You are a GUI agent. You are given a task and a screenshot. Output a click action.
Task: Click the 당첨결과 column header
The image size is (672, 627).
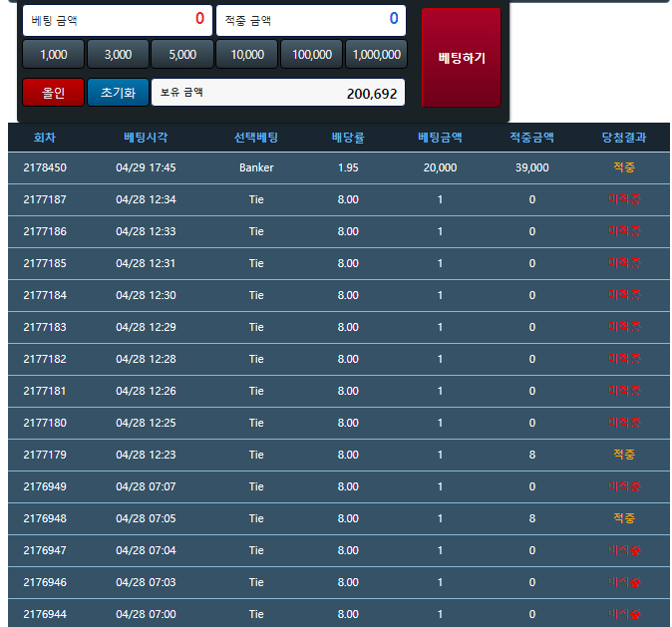(x=624, y=138)
